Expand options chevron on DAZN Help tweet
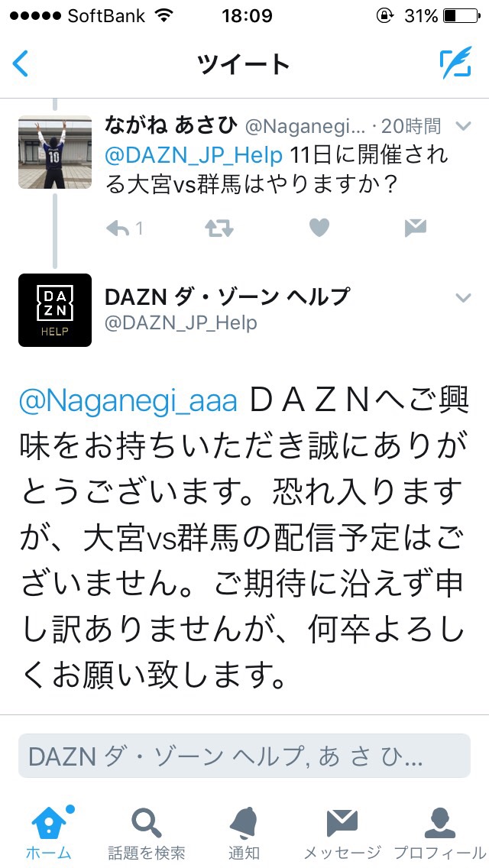Screen dimensions: 489x868 (x=462, y=298)
